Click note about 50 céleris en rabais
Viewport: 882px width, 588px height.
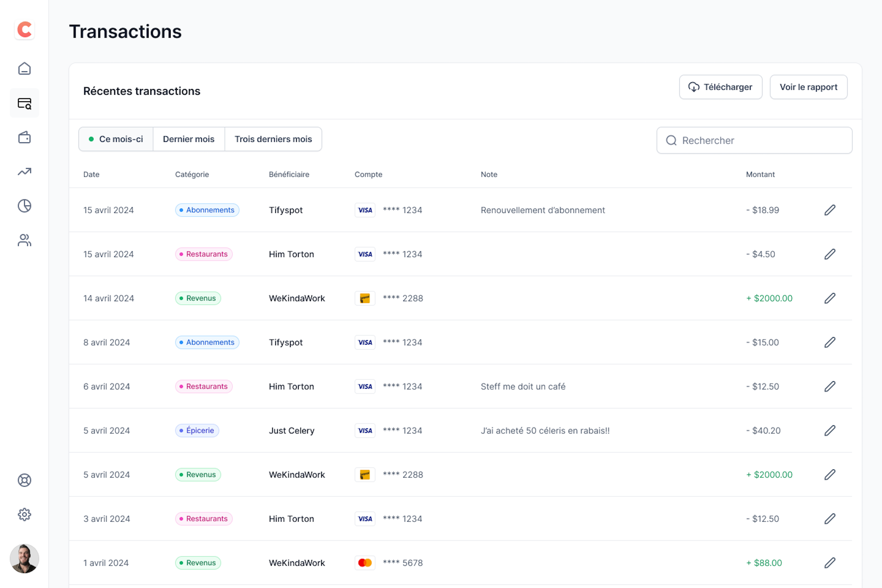pyautogui.click(x=545, y=430)
